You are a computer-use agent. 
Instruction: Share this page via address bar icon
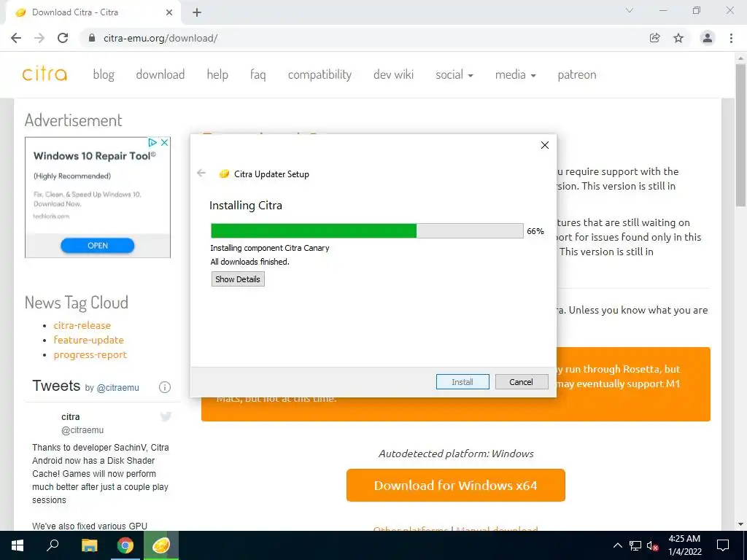654,38
